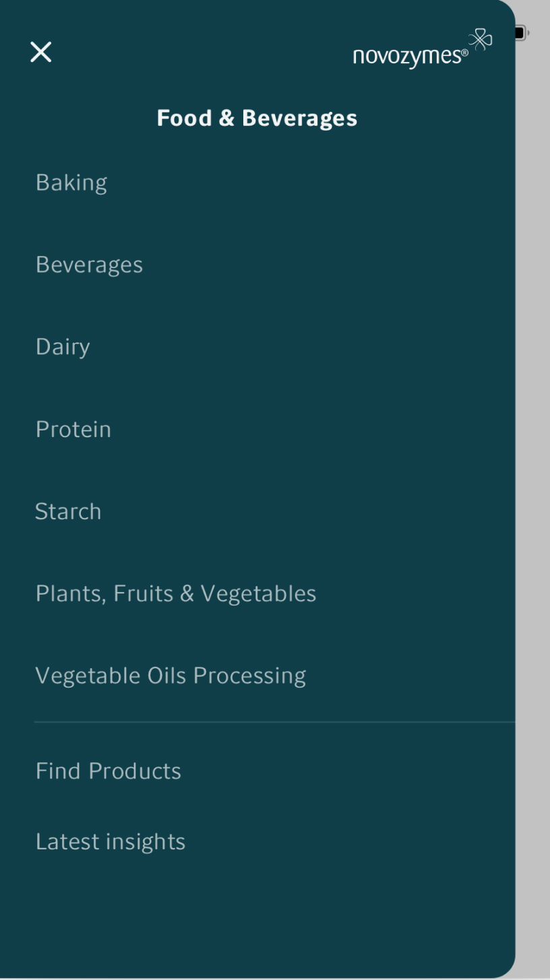Screen dimensions: 550x980
Task: Select Beverages from the menu
Action: pyautogui.click(x=89, y=265)
